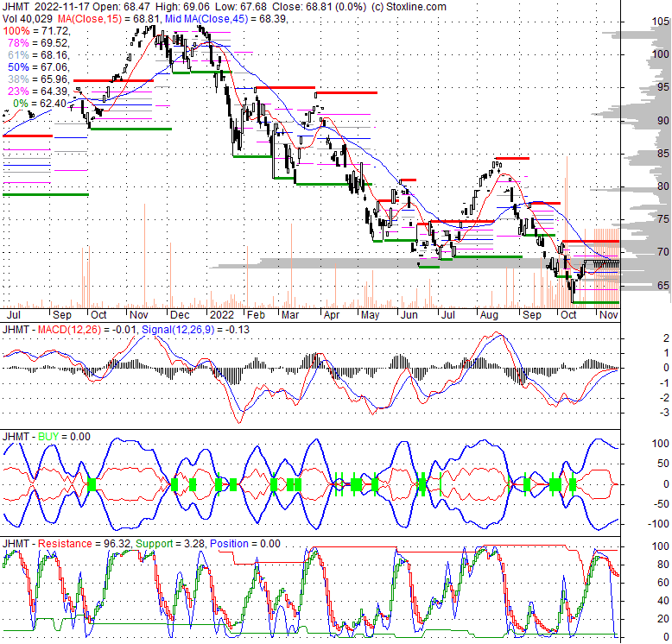Click the Support = 3.28 legend
This screenshot has height=644, width=672.
169,544
